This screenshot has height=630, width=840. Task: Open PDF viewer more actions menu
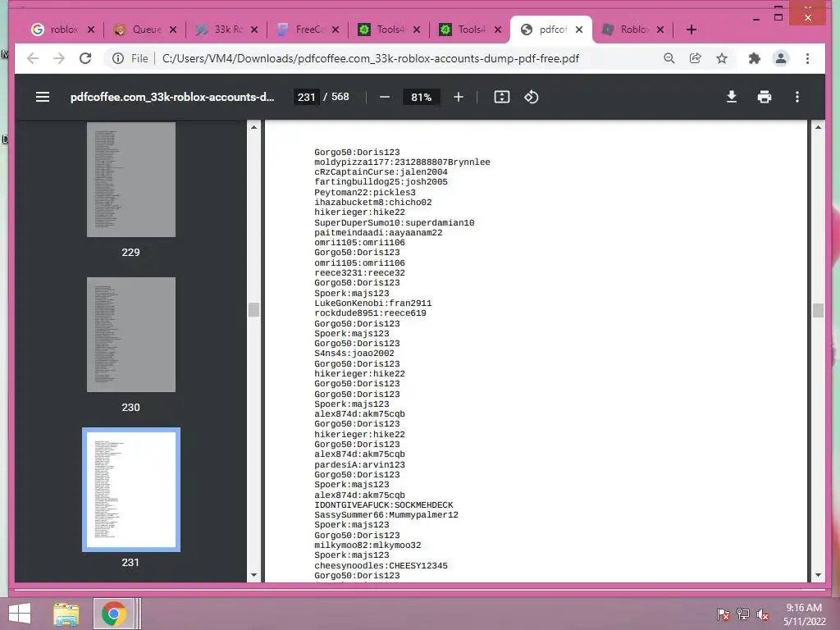pos(797,97)
